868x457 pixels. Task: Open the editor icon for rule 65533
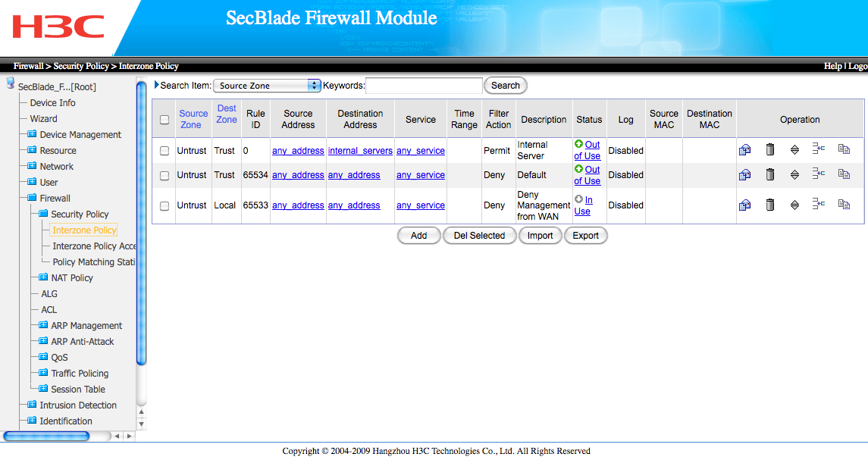(745, 205)
